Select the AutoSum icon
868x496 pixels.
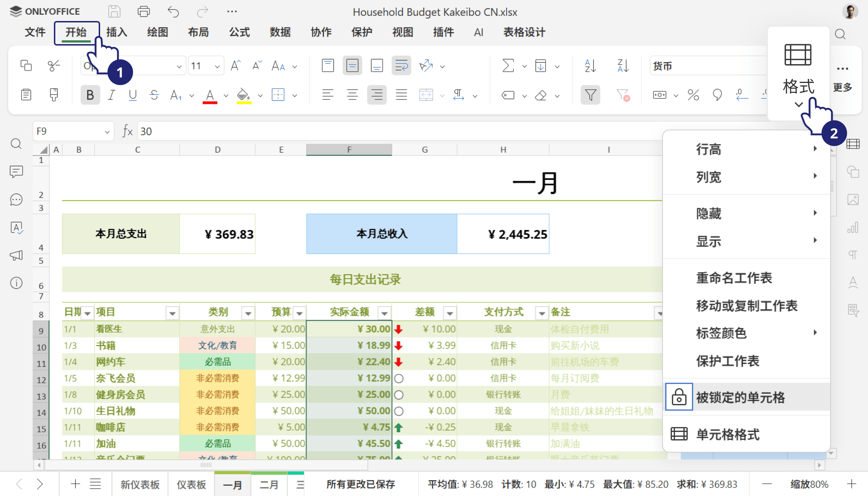point(507,66)
